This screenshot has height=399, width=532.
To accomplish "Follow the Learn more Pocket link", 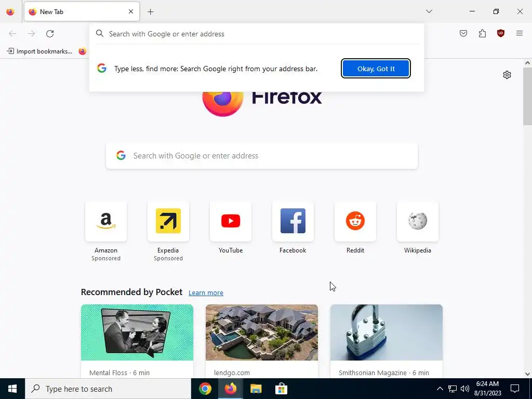I will (x=206, y=293).
